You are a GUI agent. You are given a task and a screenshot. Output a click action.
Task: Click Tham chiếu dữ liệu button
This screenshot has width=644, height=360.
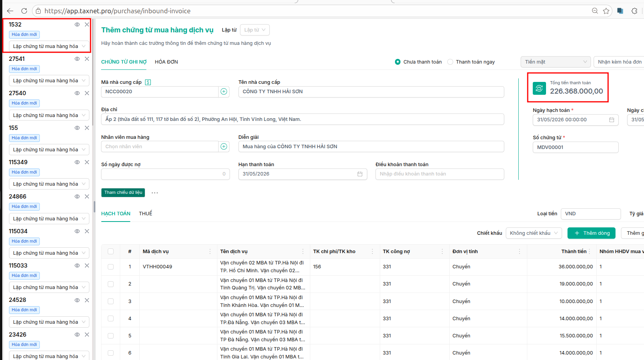point(123,193)
